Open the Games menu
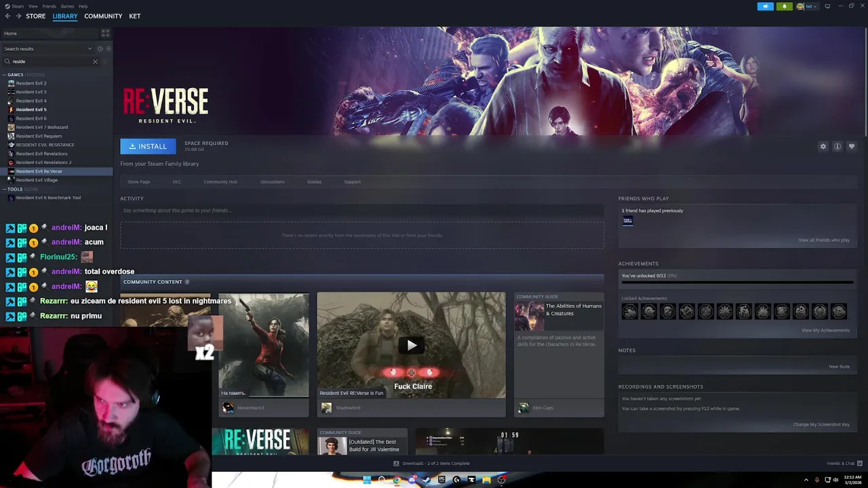This screenshot has width=868, height=488. [x=67, y=6]
